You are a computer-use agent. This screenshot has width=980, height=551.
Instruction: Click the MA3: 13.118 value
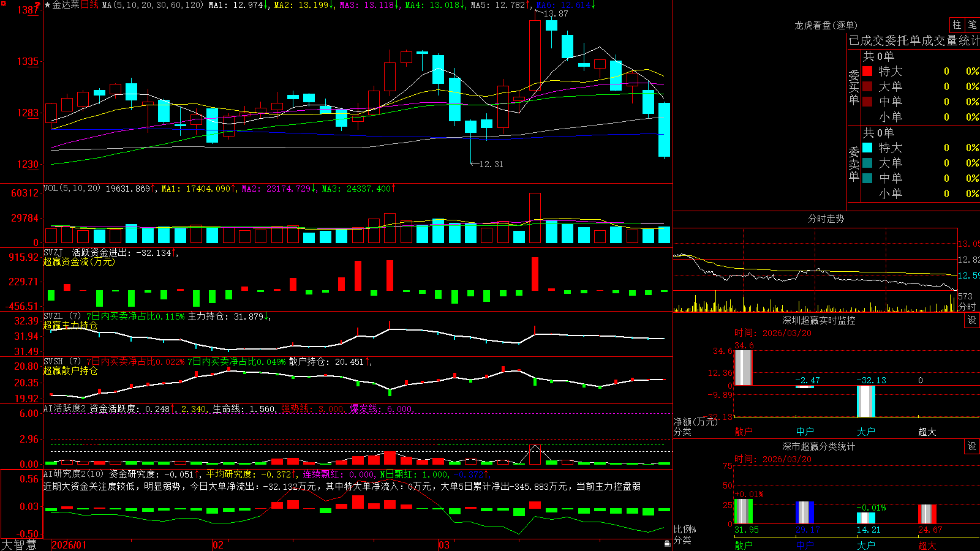click(369, 5)
